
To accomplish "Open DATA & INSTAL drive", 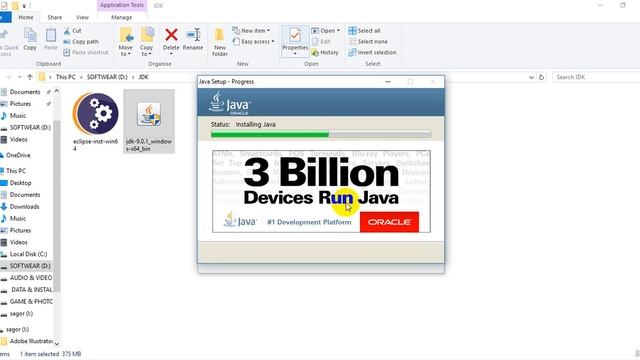I will (x=27, y=289).
